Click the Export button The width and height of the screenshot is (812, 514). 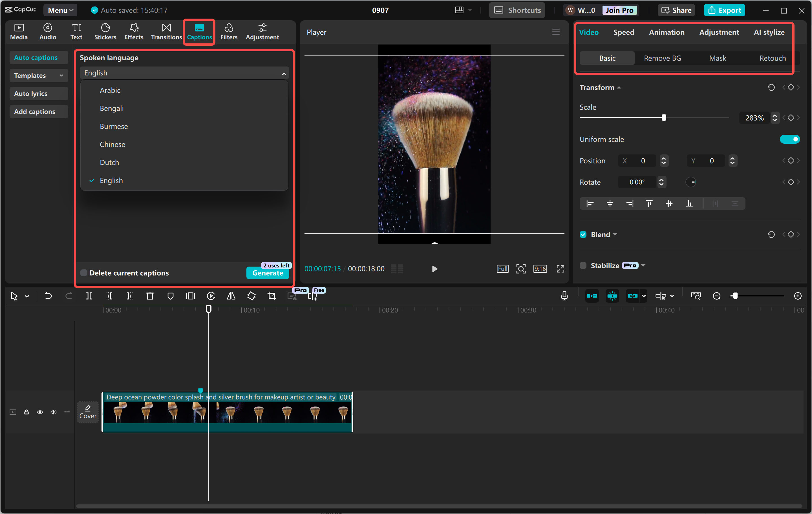pos(724,10)
